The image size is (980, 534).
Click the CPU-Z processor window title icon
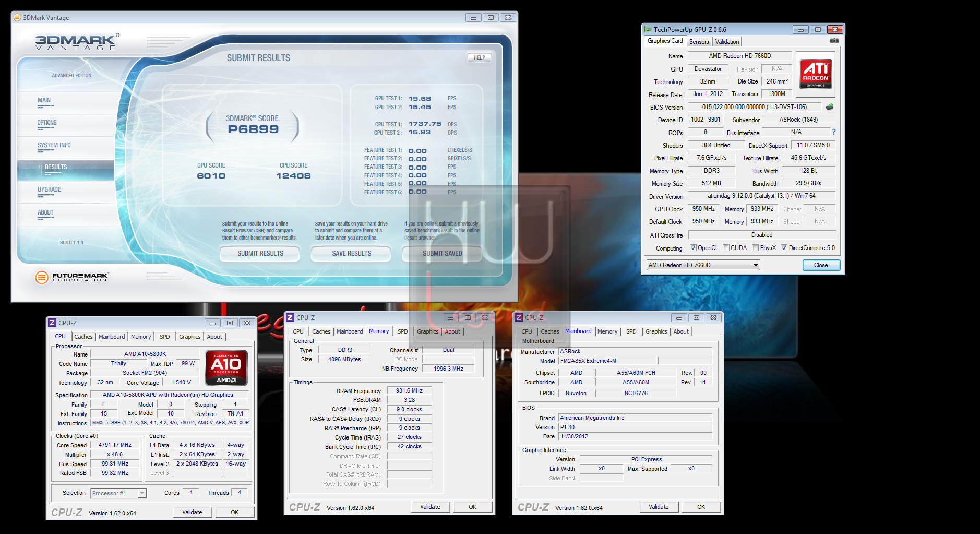52,323
